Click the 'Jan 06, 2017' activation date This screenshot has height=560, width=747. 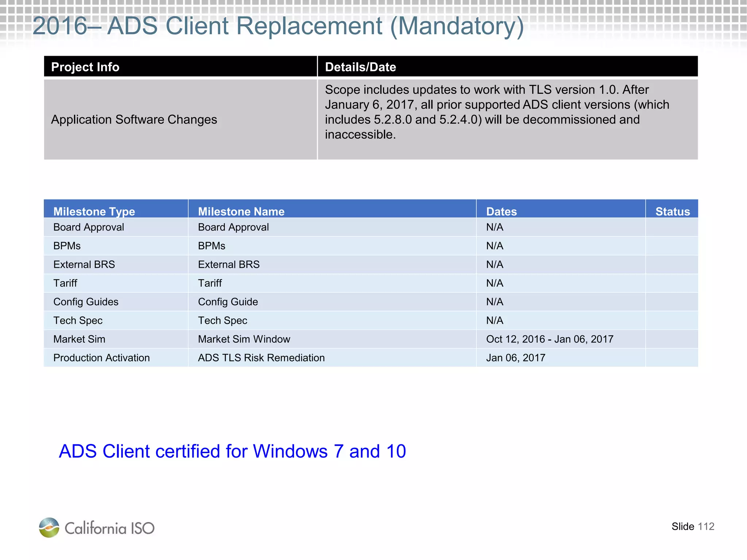(x=516, y=358)
